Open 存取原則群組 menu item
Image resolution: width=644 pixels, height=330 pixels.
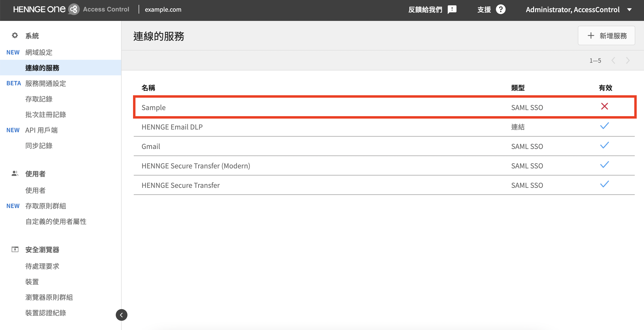(x=45, y=206)
